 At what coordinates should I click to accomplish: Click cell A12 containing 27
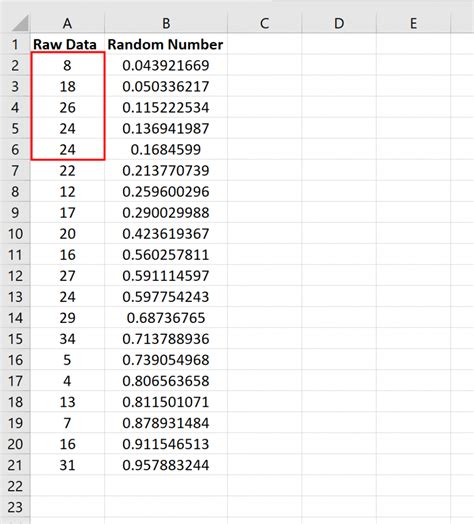coord(68,275)
